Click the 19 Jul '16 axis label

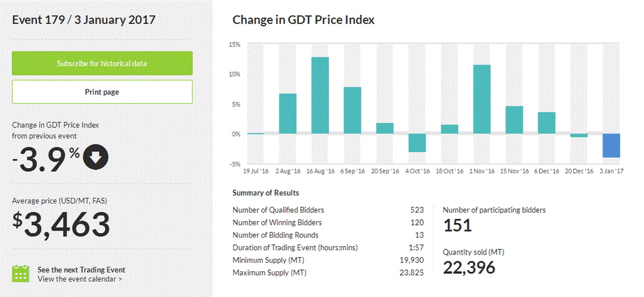coord(255,171)
